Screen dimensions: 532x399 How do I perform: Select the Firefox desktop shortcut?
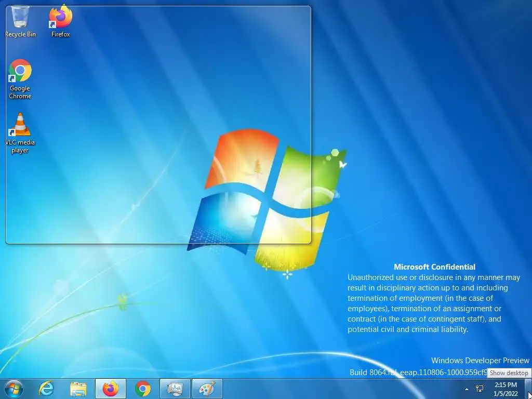(60, 21)
